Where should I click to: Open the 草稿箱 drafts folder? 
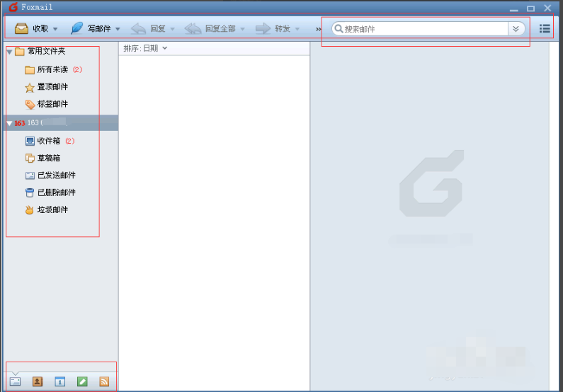(x=48, y=158)
